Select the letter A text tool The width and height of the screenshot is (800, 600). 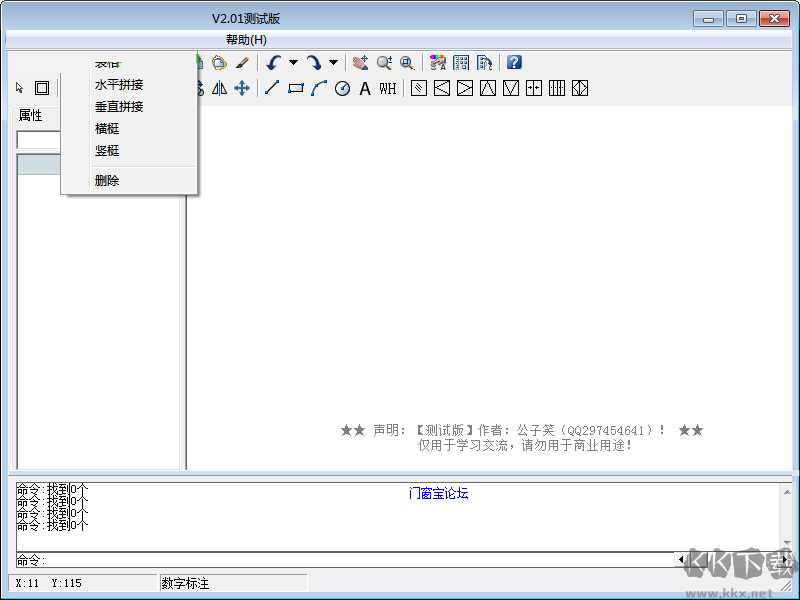tap(365, 89)
